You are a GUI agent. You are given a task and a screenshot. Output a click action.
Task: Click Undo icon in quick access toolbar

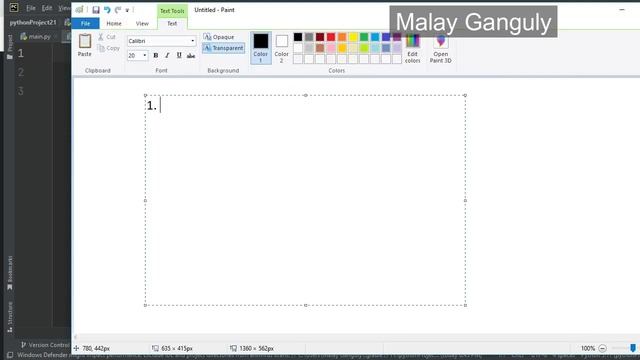[107, 10]
